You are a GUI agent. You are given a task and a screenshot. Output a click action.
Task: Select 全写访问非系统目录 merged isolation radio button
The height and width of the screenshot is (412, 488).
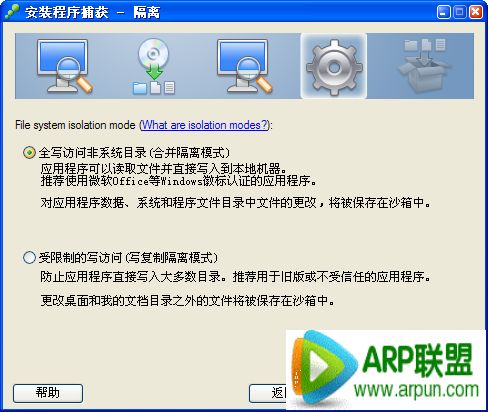(29, 153)
